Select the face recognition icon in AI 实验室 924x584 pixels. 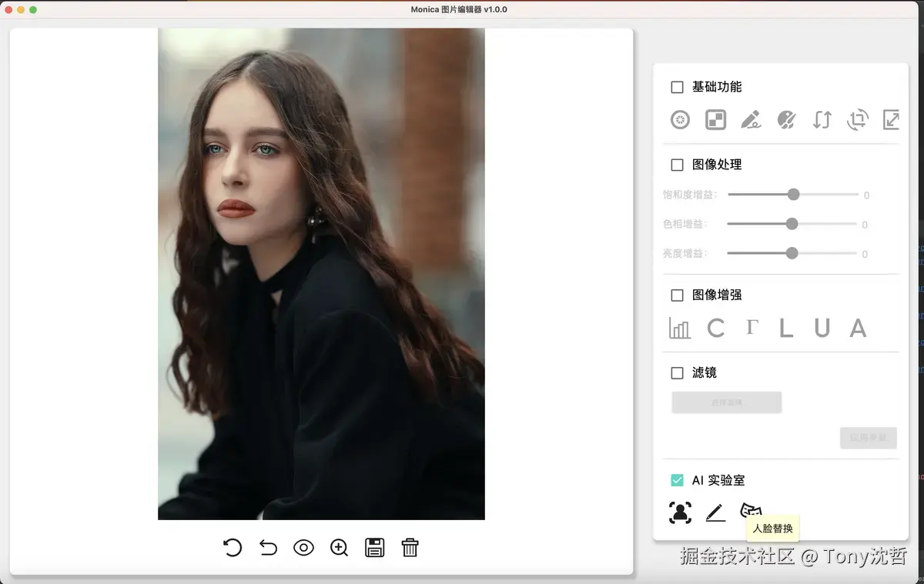click(680, 512)
